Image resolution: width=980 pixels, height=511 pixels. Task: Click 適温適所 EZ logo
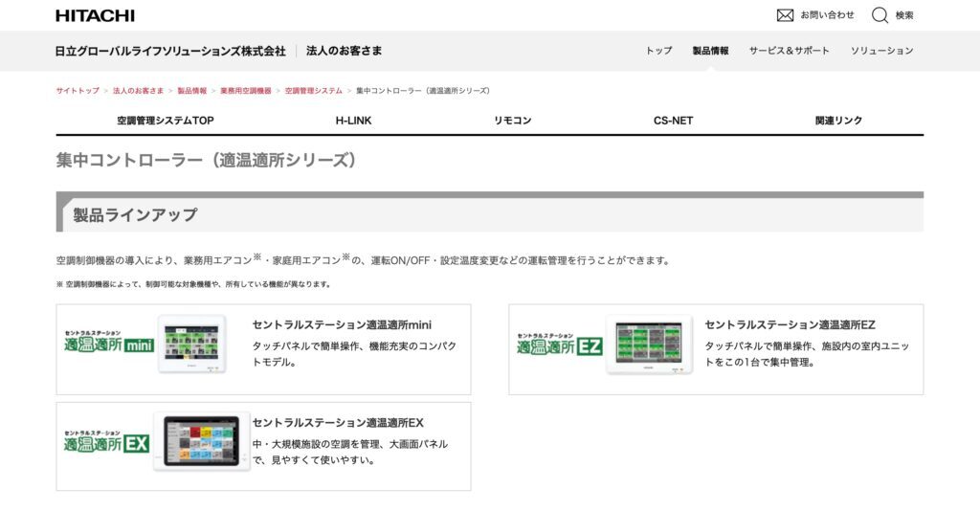click(x=559, y=344)
